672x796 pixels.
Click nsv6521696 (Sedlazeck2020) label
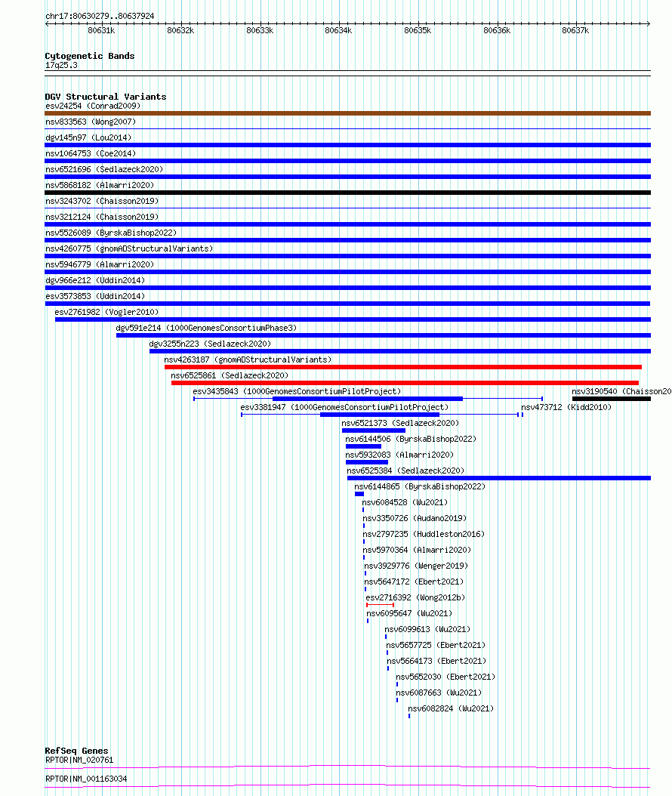tap(104, 169)
